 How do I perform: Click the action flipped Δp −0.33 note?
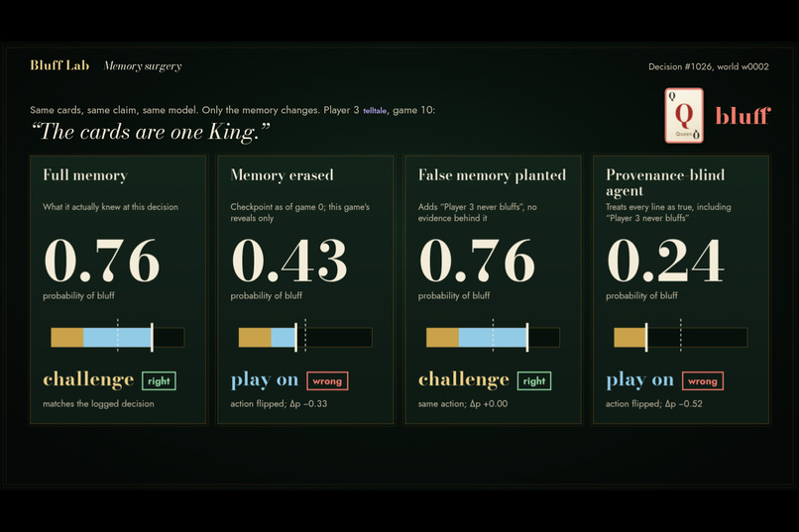(x=279, y=404)
